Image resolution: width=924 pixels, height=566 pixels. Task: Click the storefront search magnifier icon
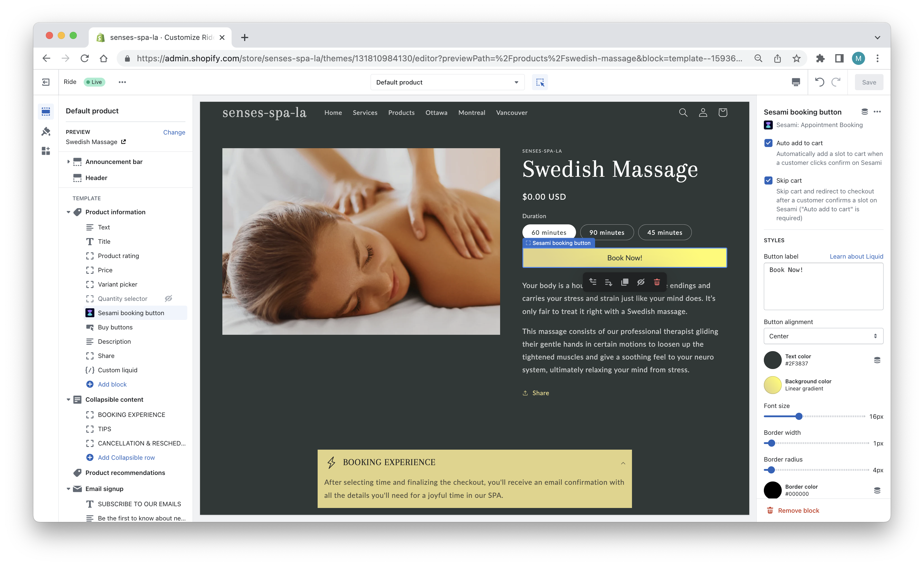point(683,112)
